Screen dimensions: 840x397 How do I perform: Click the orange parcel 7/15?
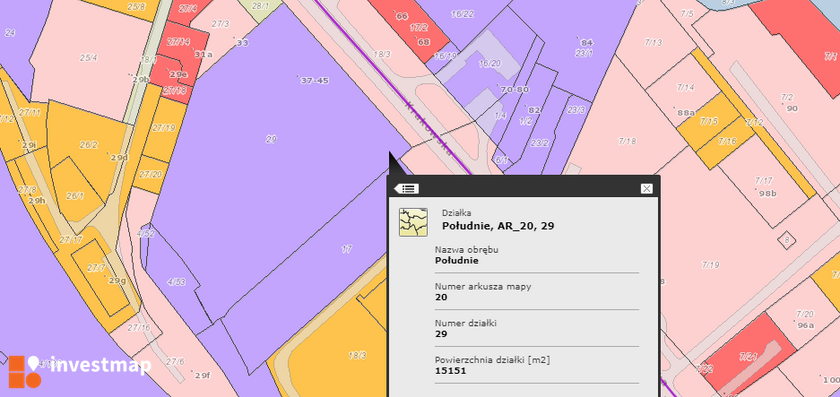click(709, 122)
